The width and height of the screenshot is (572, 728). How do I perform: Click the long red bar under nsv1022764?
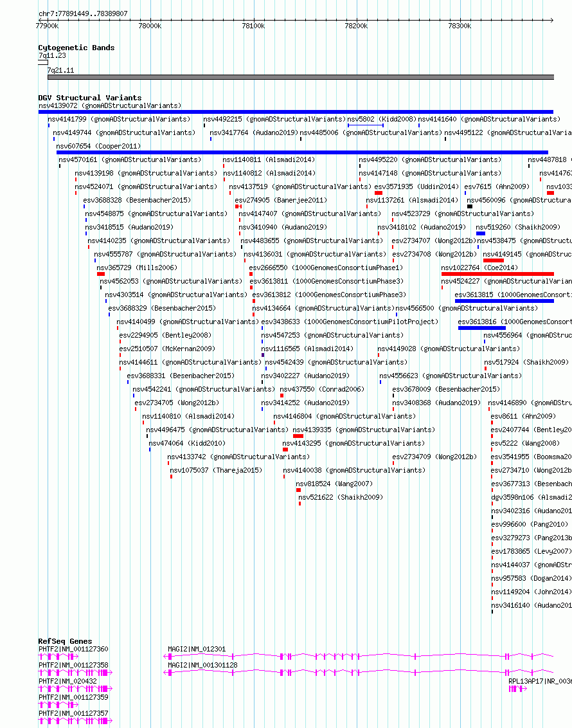pos(498,274)
